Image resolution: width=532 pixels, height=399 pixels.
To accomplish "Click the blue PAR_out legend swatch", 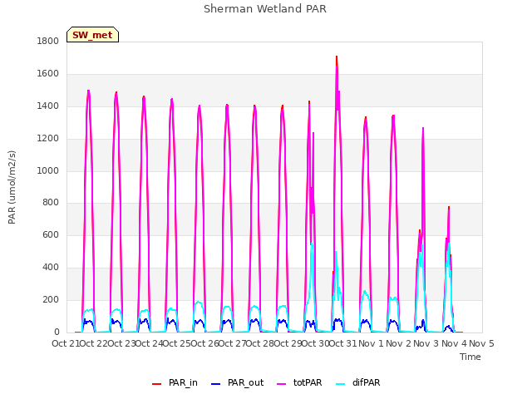I will (216, 384).
